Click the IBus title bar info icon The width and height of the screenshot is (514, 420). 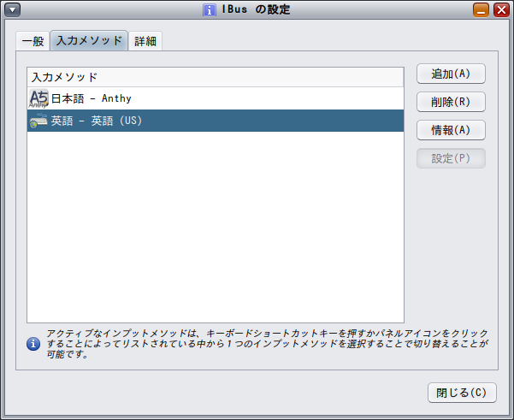[210, 9]
